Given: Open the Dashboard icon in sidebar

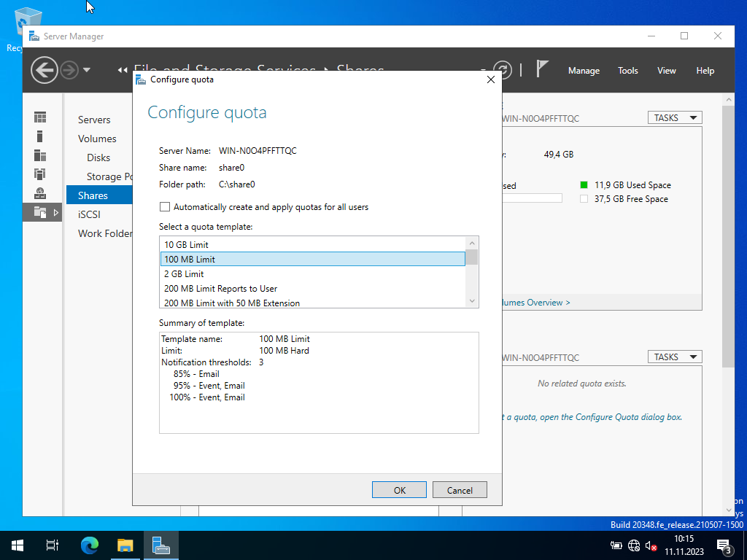Looking at the screenshot, I should (40, 117).
